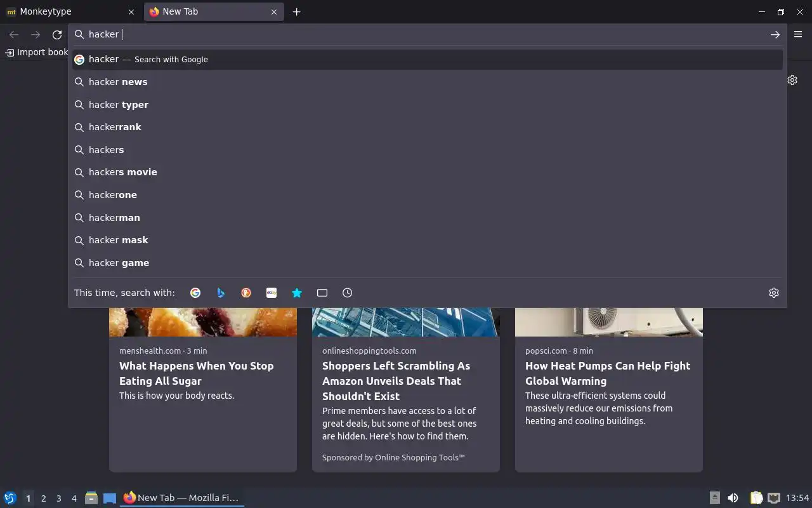Open search settings gear in suggestion panel

click(x=774, y=293)
